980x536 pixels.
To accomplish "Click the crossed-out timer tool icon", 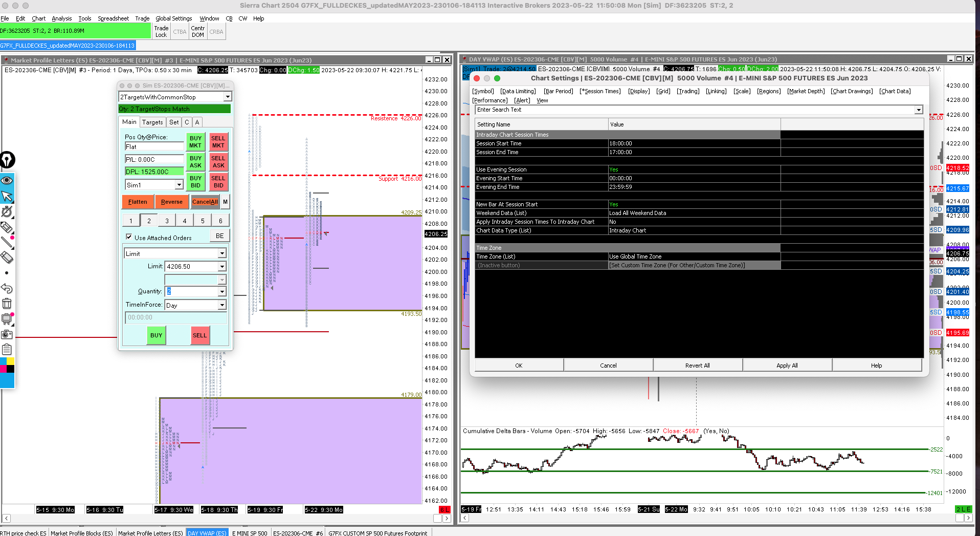I will (7, 211).
